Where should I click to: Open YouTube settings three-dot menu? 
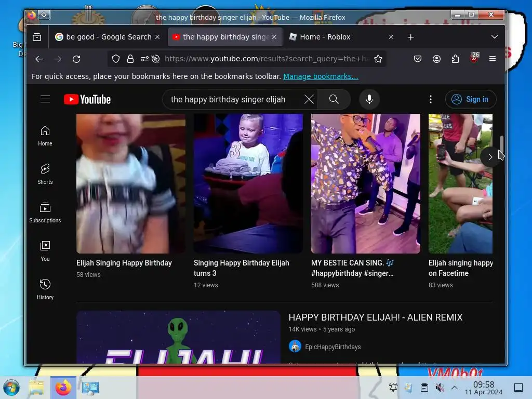[431, 99]
